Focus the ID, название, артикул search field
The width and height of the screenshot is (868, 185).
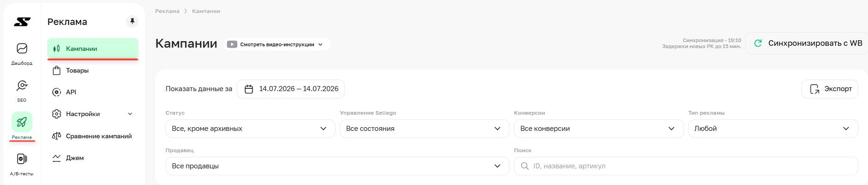coord(686,166)
